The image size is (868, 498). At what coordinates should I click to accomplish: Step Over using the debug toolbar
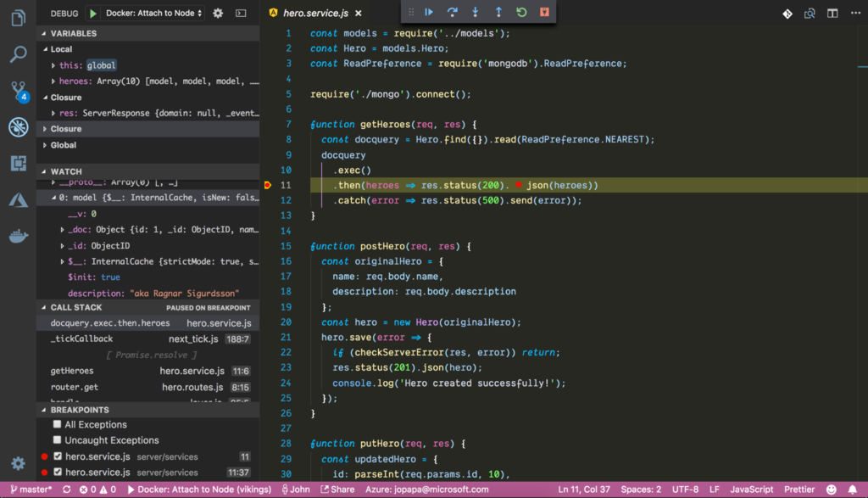tap(453, 12)
